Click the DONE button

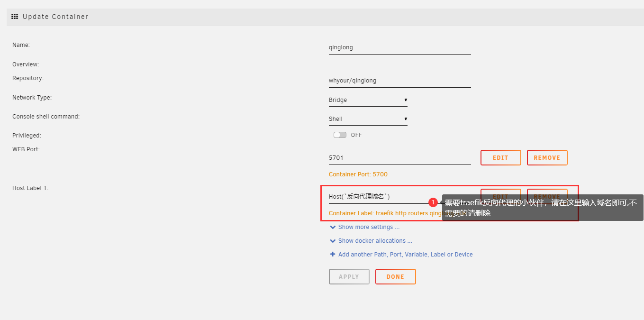pyautogui.click(x=395, y=277)
